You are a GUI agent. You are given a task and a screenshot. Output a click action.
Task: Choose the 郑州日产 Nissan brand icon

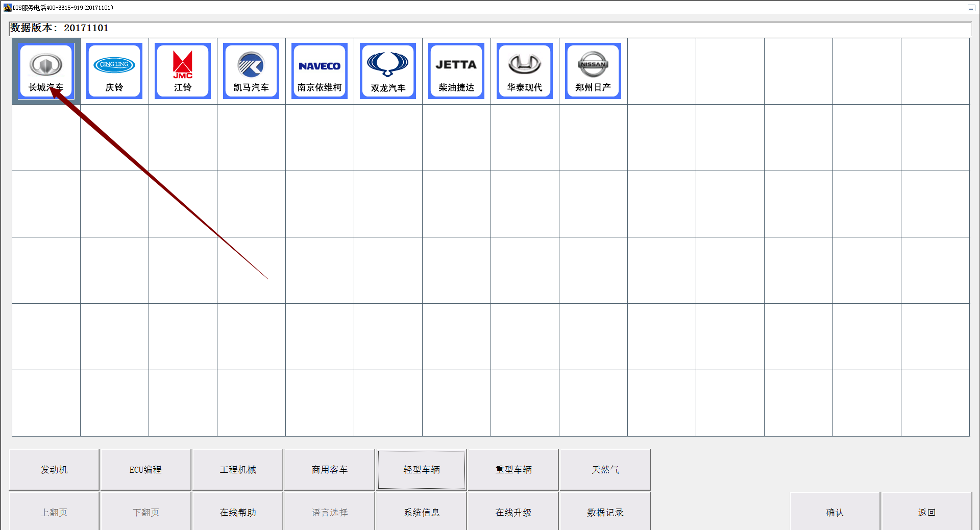click(x=593, y=71)
